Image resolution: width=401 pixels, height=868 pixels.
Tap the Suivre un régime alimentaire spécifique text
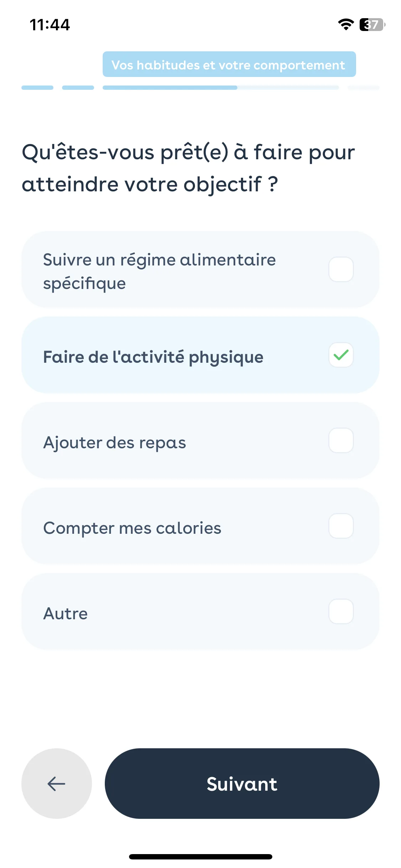coord(159,272)
